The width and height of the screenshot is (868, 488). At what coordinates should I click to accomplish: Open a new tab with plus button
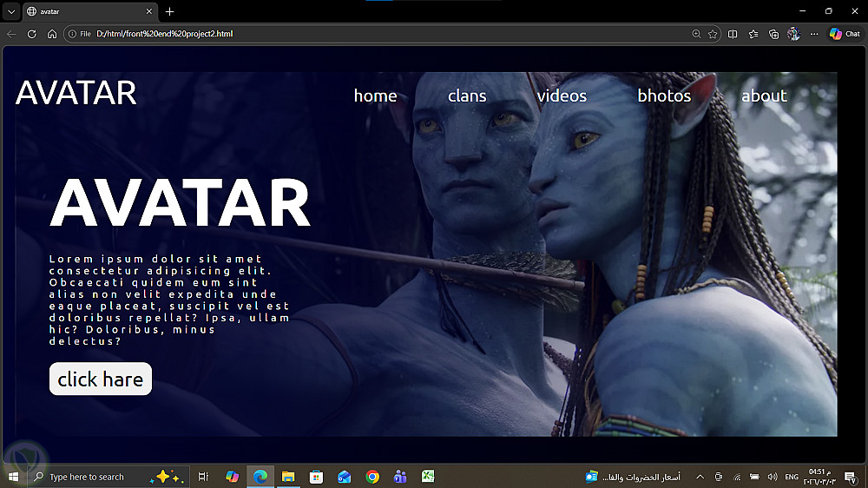[169, 11]
